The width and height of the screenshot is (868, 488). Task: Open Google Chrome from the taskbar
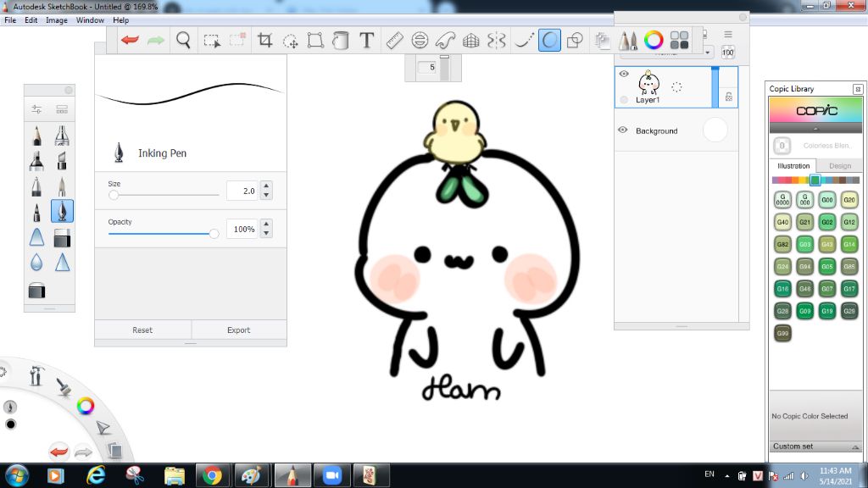coord(212,475)
